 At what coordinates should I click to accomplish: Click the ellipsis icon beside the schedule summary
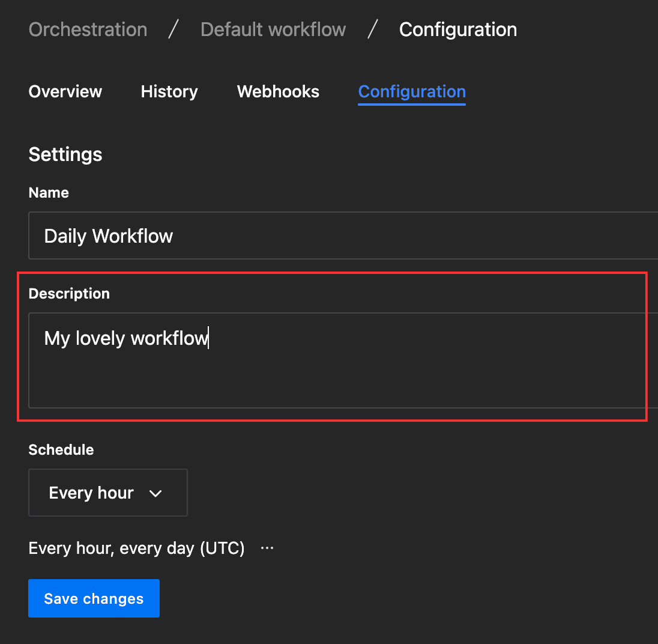tap(267, 548)
